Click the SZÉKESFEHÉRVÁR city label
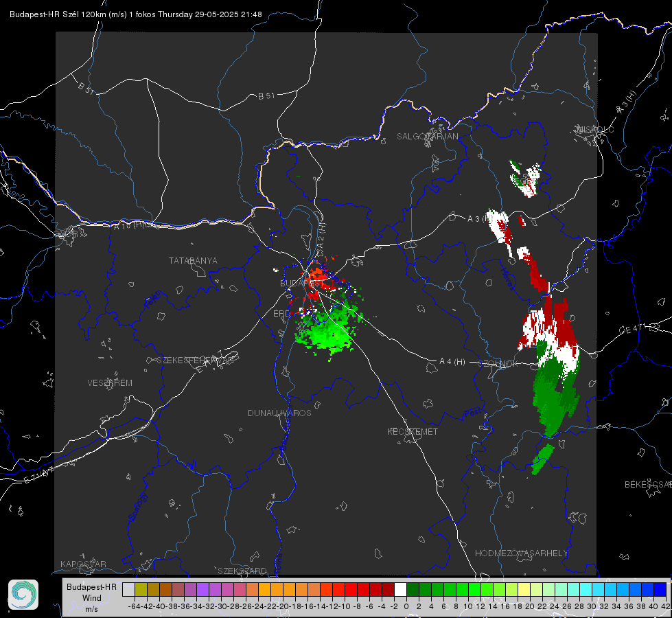 195,360
